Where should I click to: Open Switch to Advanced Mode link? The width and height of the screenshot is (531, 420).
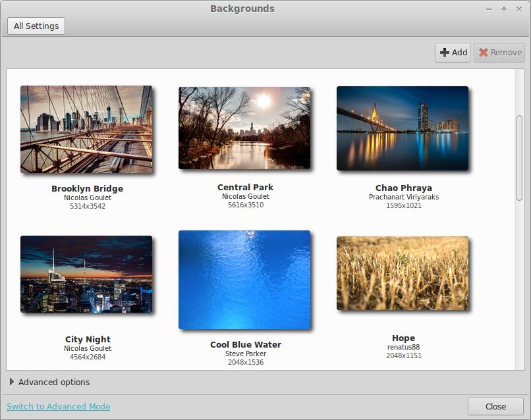pos(59,406)
